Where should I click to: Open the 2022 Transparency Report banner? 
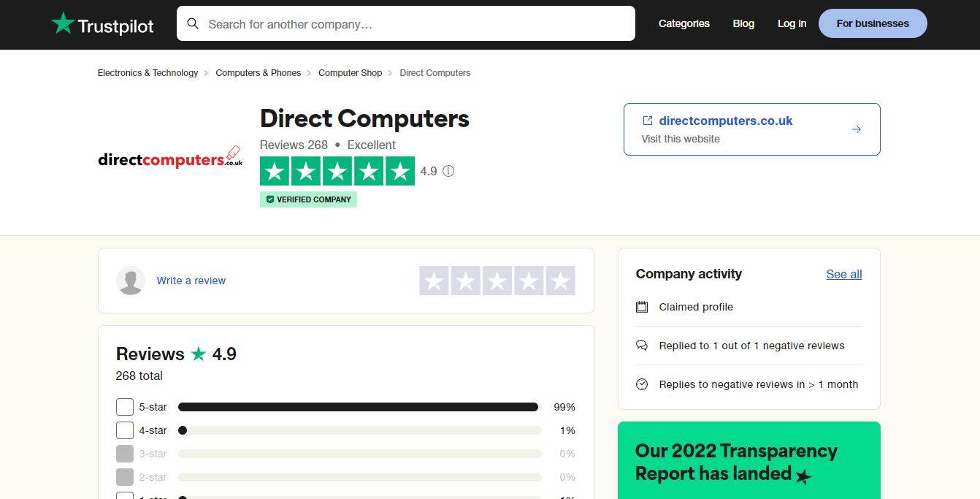[749, 460]
